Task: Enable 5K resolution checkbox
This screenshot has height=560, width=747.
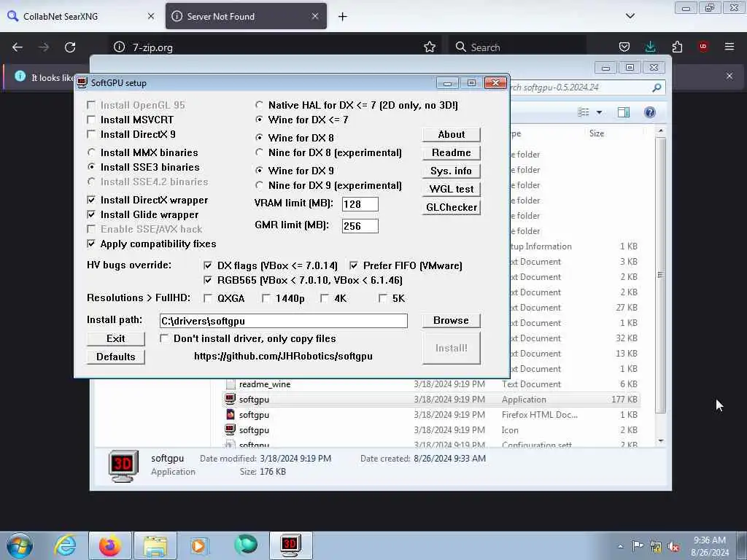Action: point(382,298)
